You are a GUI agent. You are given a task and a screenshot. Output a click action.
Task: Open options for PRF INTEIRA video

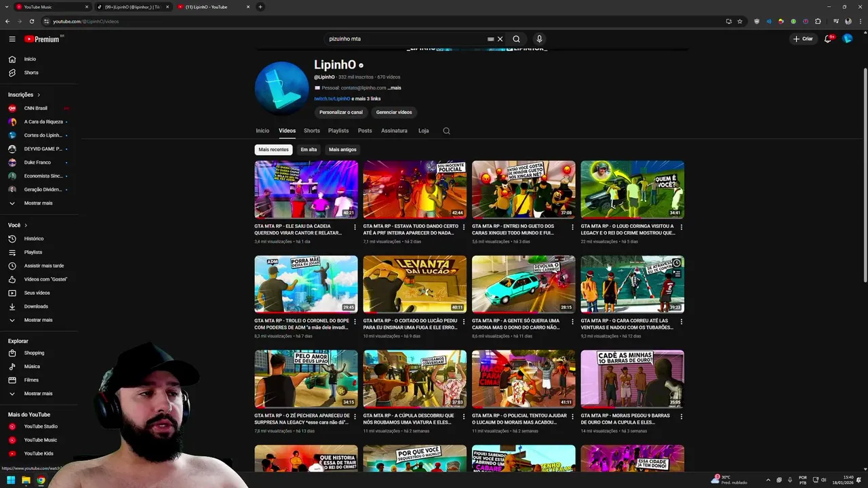click(x=464, y=227)
